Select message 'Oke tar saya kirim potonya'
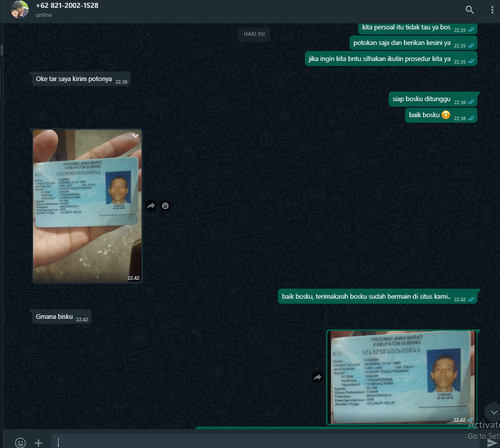 click(x=80, y=79)
